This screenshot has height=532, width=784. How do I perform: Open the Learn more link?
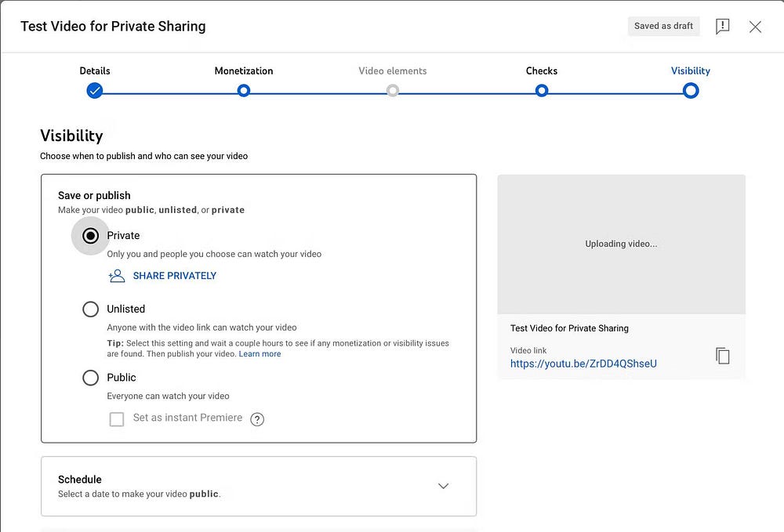[260, 354]
